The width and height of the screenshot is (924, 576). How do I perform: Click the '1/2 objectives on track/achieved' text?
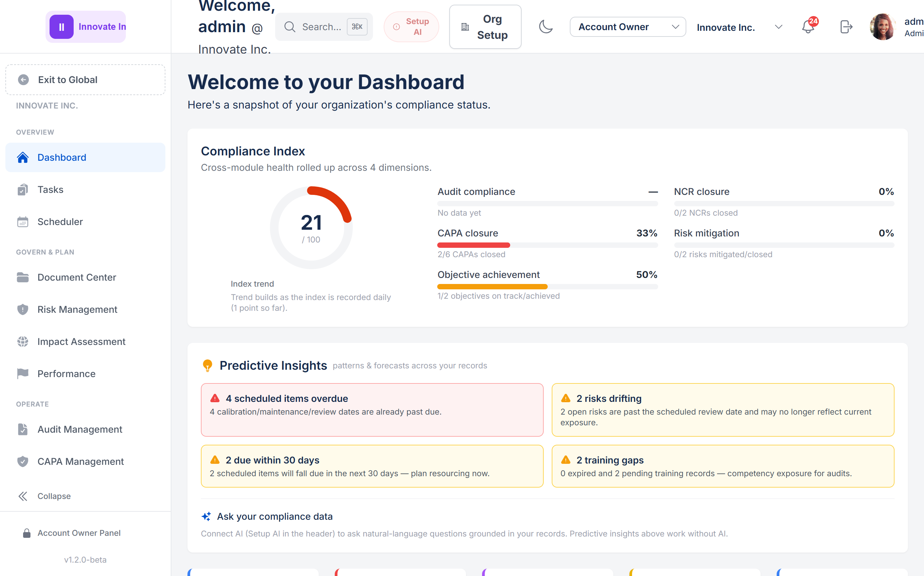coord(498,296)
